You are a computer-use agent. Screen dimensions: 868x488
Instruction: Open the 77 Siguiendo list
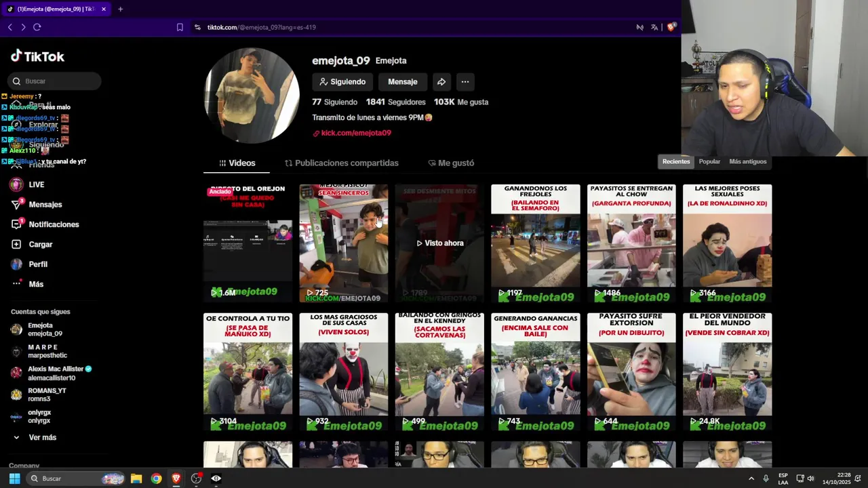point(334,102)
